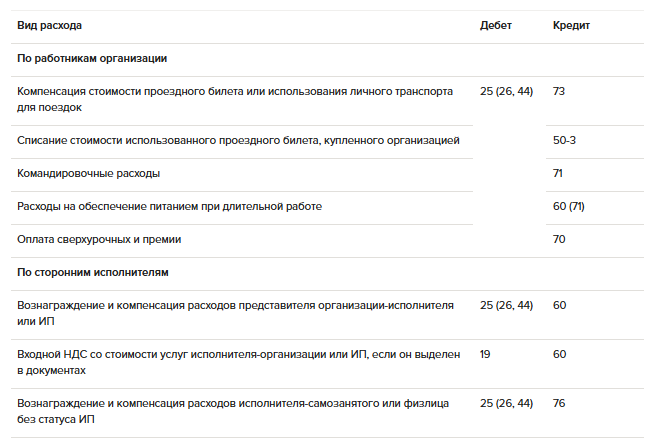
Task: Click the debit value 19
Action: click(485, 354)
